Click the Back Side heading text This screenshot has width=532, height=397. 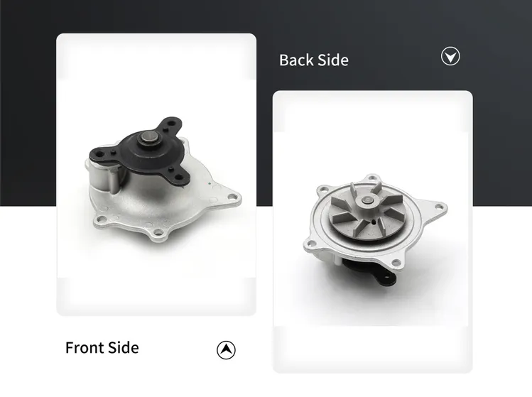314,60
